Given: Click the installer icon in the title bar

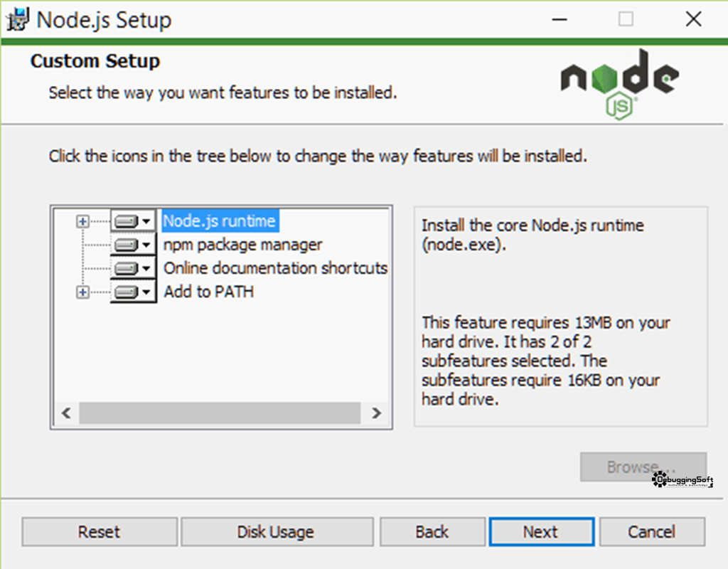Looking at the screenshot, I should pyautogui.click(x=18, y=19).
